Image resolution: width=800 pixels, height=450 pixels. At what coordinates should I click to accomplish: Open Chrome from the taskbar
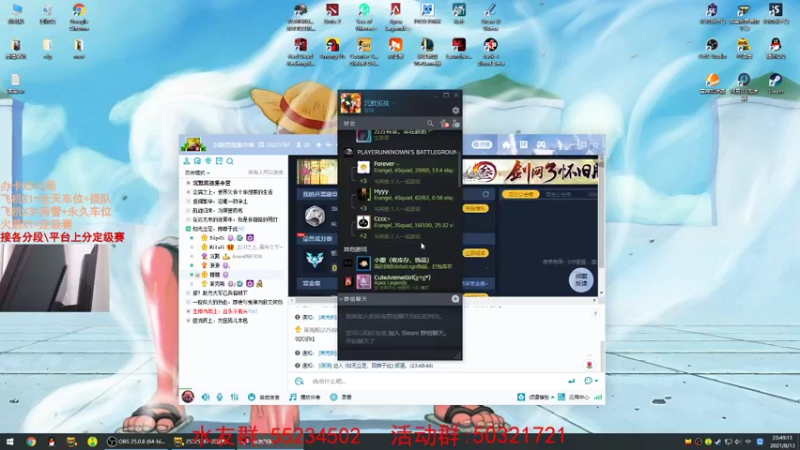31,442
